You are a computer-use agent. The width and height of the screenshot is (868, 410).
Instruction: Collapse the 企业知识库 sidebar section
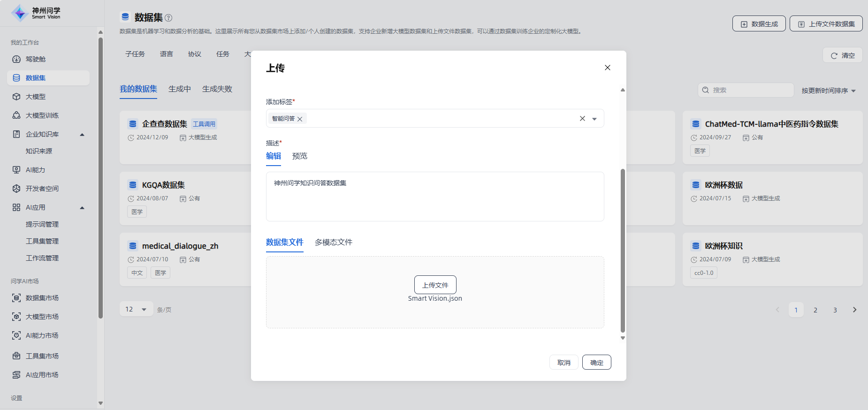click(82, 135)
